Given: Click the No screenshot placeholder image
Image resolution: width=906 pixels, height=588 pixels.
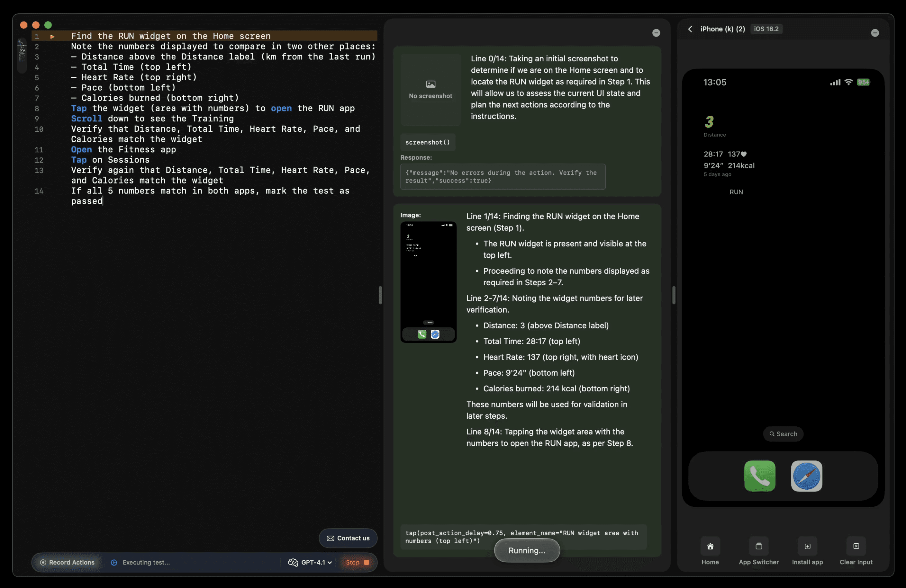Looking at the screenshot, I should click(x=430, y=90).
